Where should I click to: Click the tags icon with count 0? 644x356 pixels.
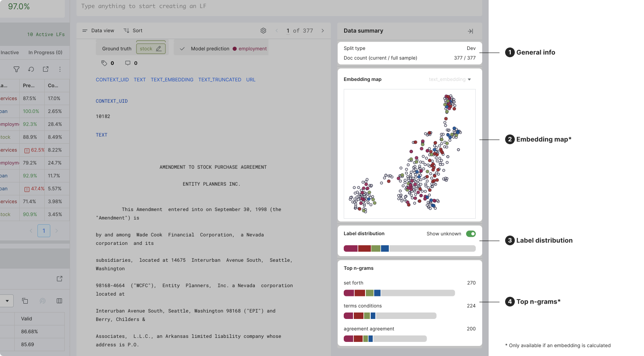click(104, 63)
